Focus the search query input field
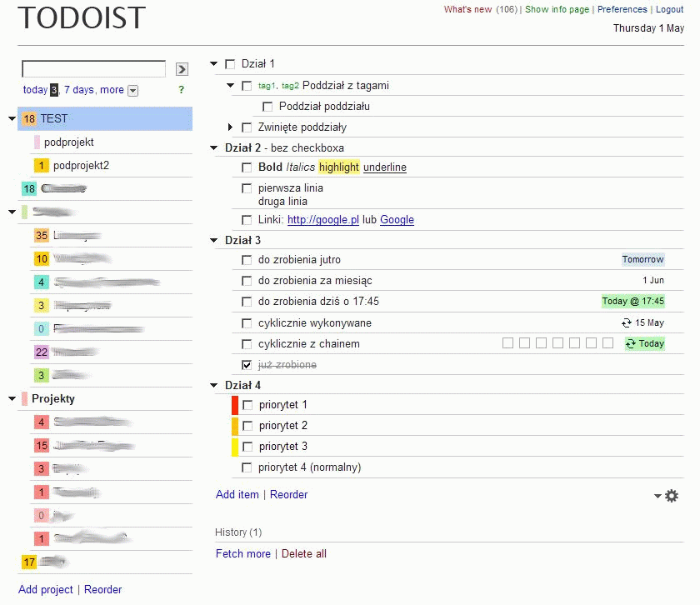 click(93, 69)
